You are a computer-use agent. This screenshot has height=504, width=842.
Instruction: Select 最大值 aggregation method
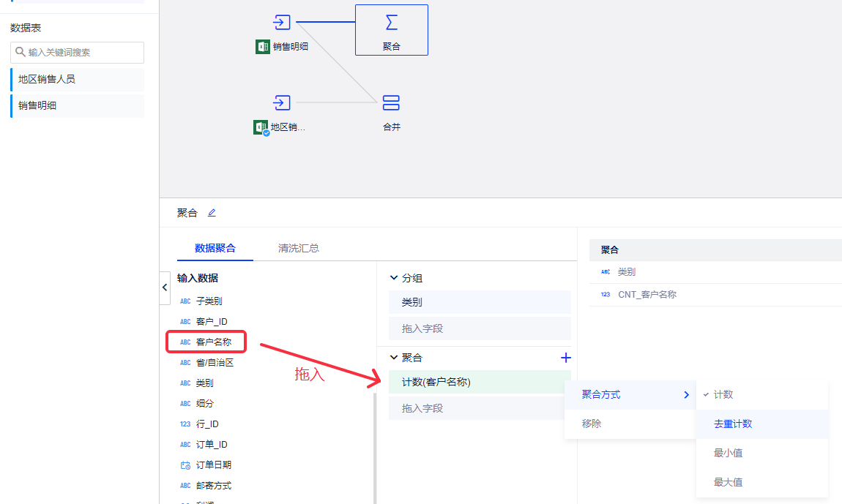729,482
